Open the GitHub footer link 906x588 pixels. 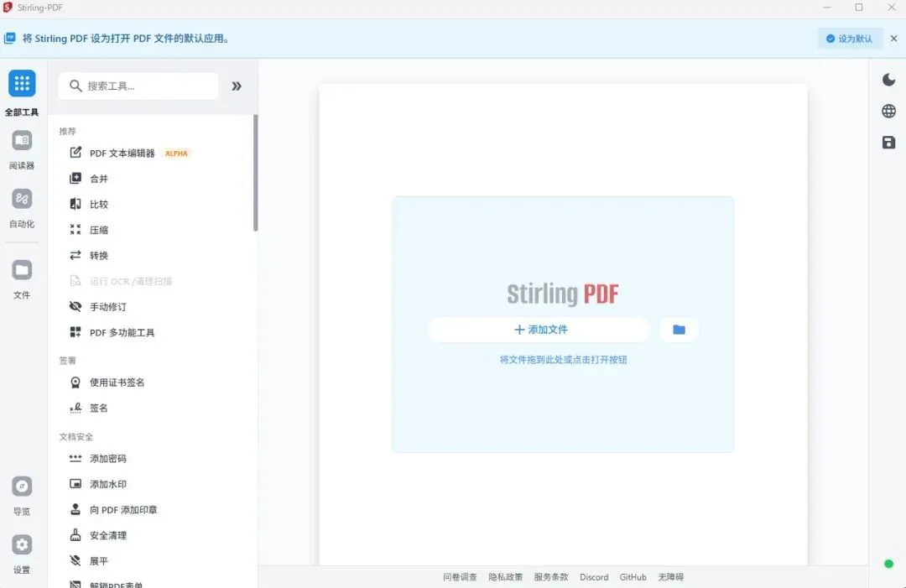tap(633, 577)
